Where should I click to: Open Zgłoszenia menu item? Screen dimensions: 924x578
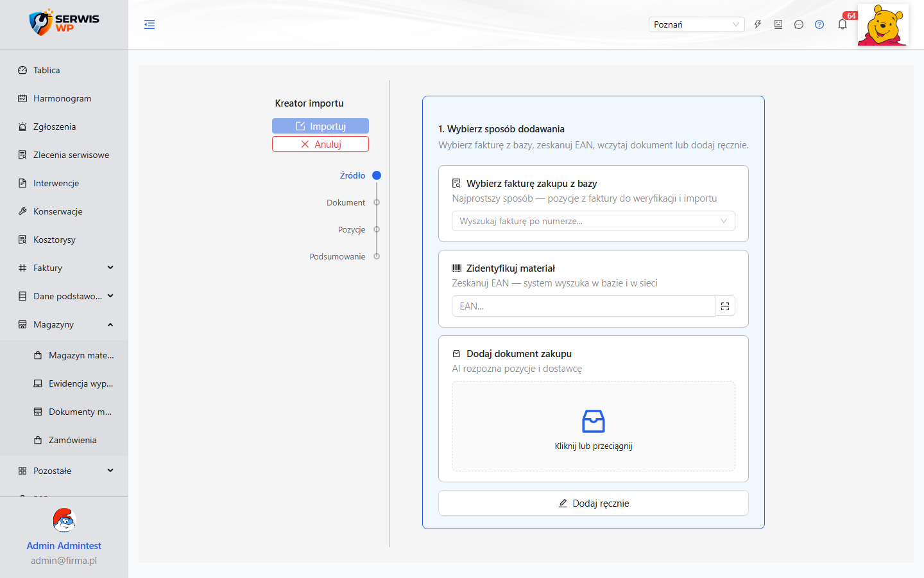coord(64,127)
